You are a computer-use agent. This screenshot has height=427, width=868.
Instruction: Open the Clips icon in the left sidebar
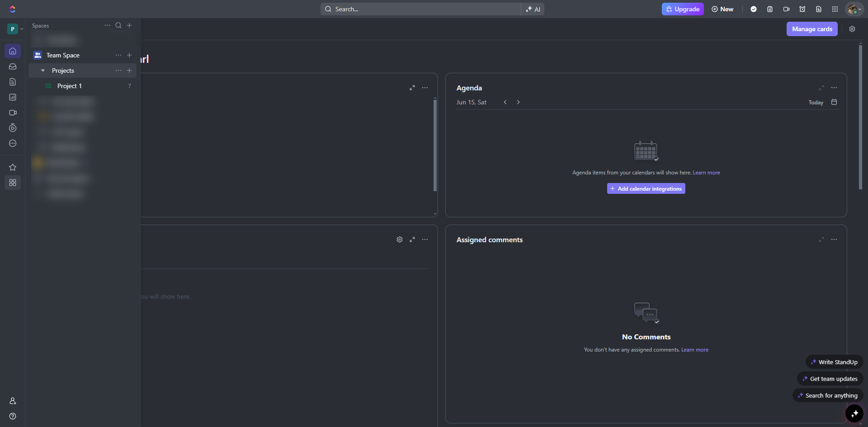(x=13, y=113)
